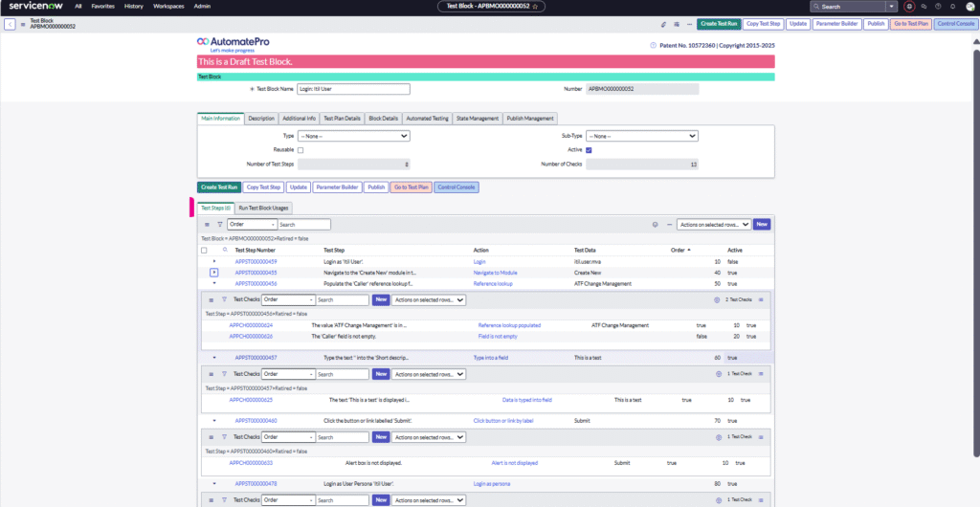Click the attachment paperclip icon in header
The width and height of the screenshot is (980, 507).
664,24
